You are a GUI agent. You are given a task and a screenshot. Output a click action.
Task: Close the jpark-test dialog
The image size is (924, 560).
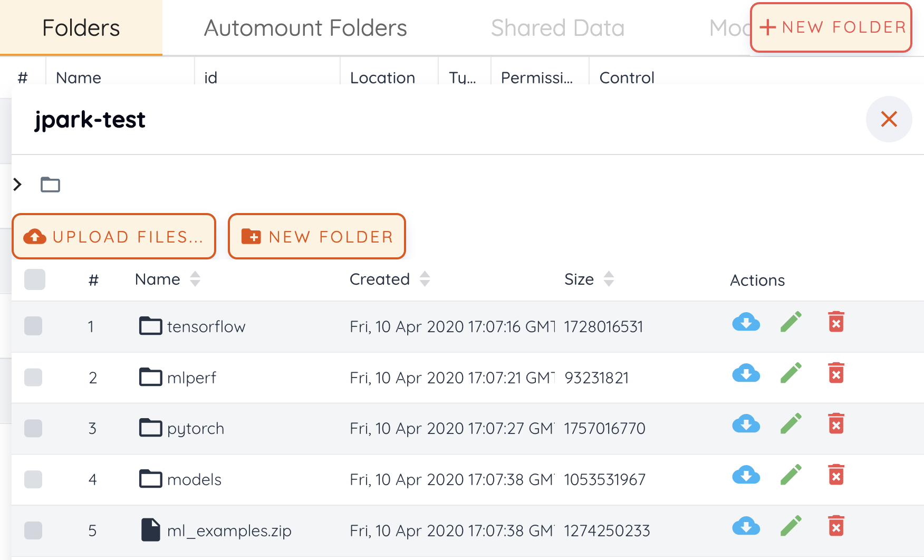click(889, 119)
